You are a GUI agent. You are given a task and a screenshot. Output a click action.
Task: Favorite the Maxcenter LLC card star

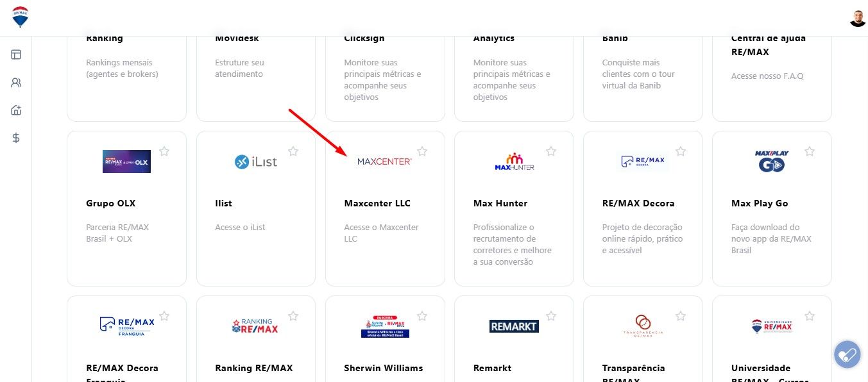tap(422, 151)
